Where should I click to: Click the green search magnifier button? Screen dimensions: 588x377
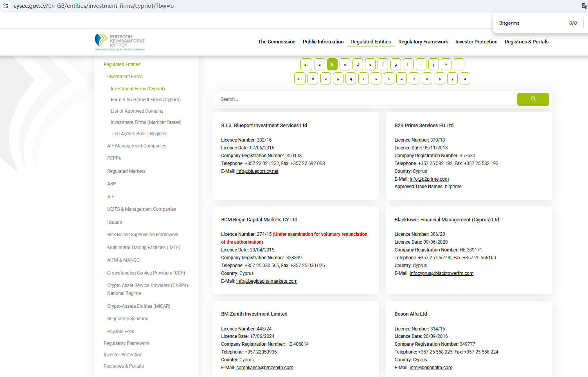(x=533, y=99)
